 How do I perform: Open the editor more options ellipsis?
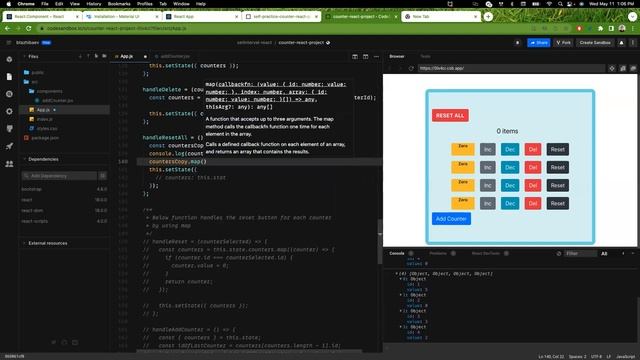pos(376,56)
